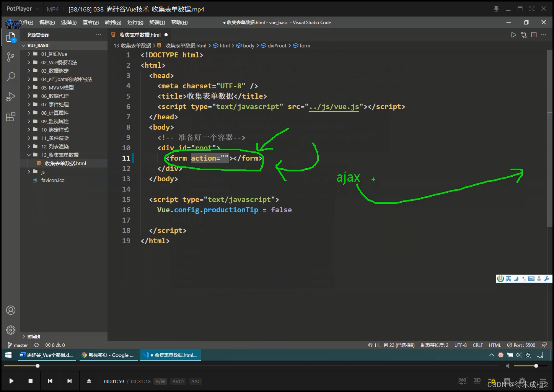Click the synchronize changes icon in status bar
The width and height of the screenshot is (554, 392).
[x=36, y=345]
